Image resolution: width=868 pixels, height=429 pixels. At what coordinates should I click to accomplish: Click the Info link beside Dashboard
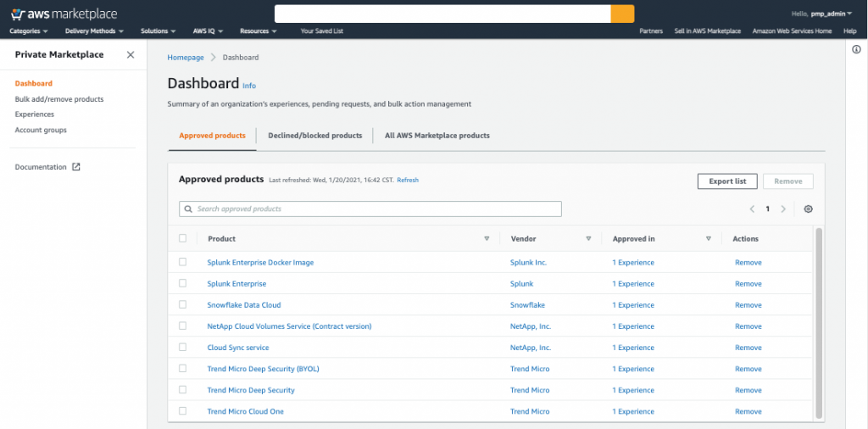pyautogui.click(x=249, y=86)
